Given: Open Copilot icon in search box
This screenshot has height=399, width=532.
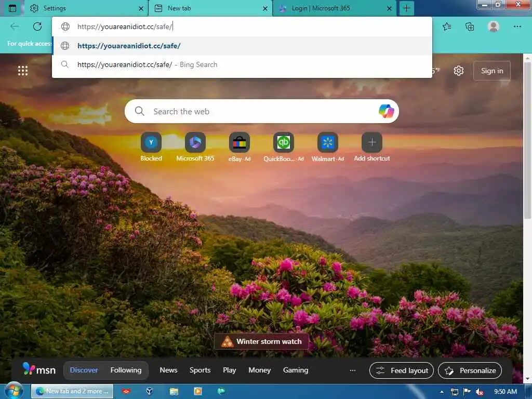Looking at the screenshot, I should coord(386,111).
